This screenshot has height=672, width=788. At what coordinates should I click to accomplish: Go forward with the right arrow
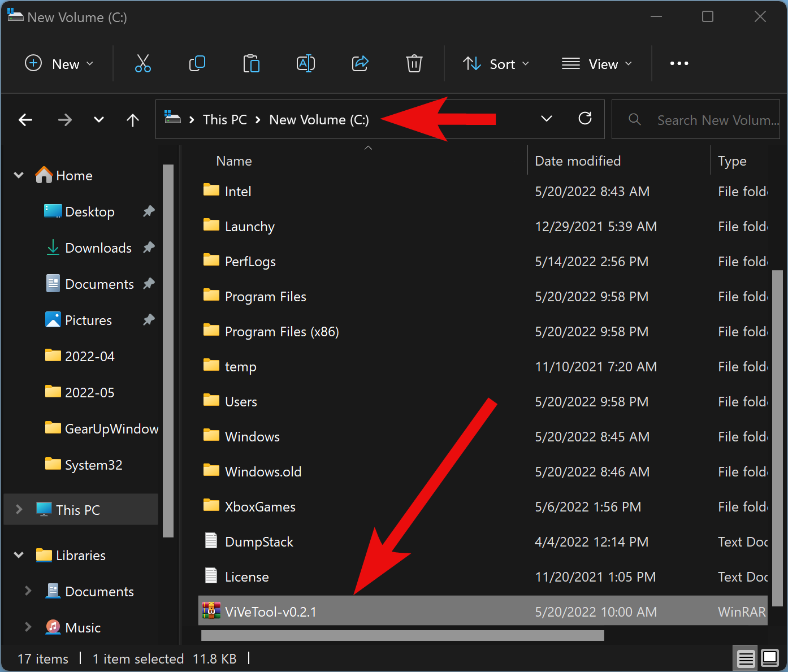65,120
